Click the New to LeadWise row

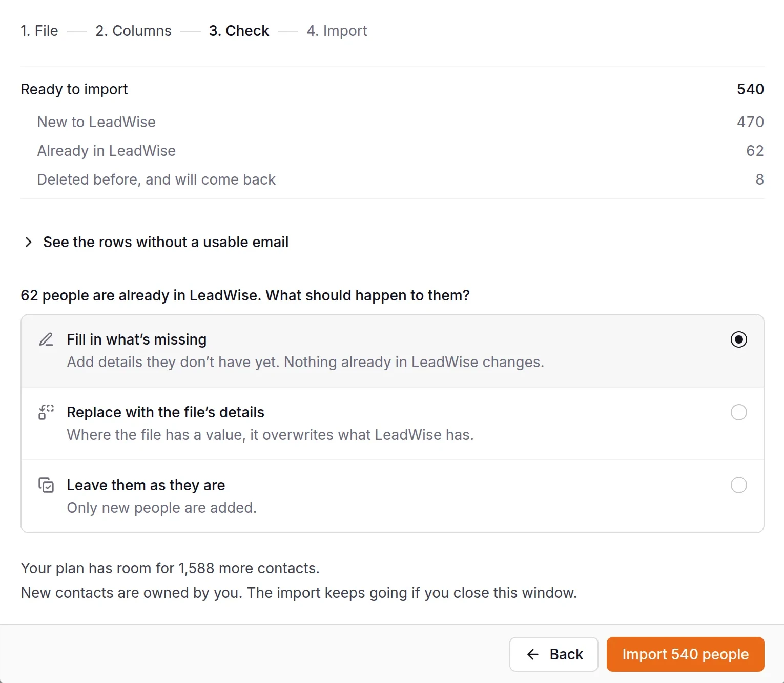click(393, 122)
